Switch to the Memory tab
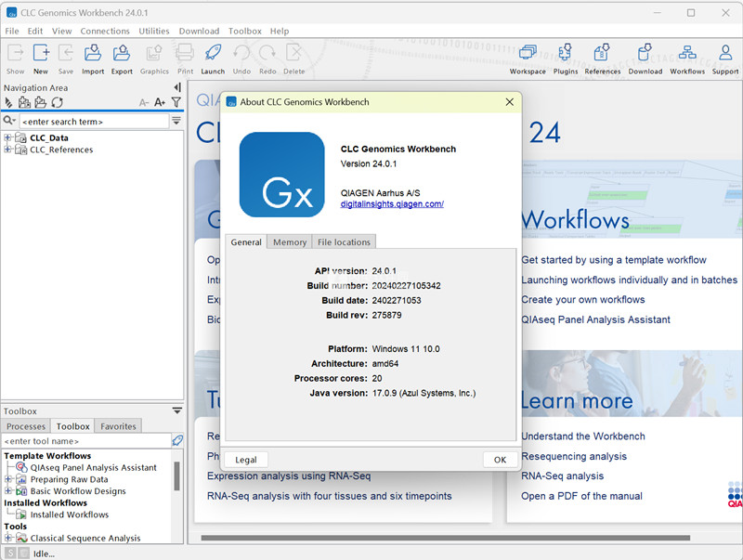Image resolution: width=743 pixels, height=560 pixels. [290, 241]
